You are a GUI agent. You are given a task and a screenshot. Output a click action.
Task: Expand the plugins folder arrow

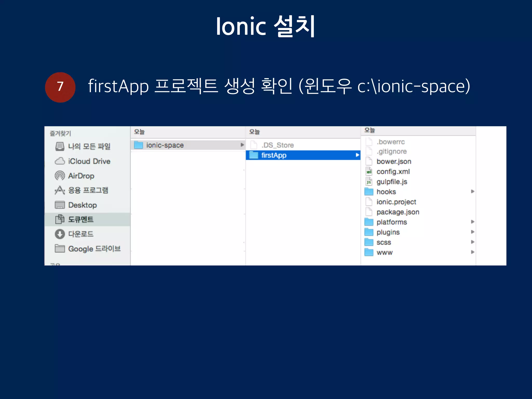click(x=473, y=232)
